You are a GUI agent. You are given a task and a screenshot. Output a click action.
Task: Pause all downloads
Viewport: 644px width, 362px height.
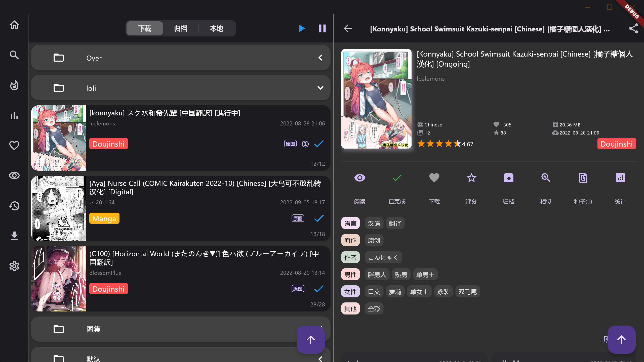[322, 28]
